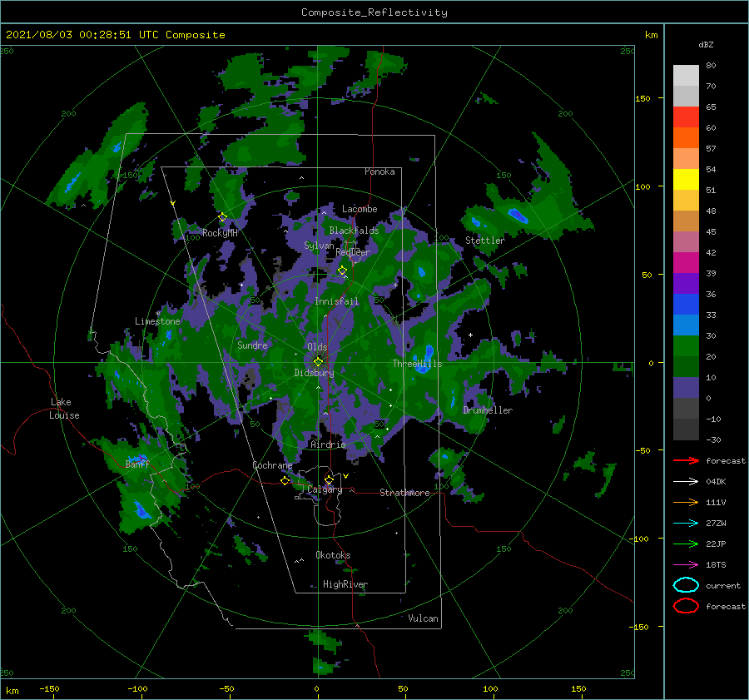749x700 pixels.
Task: Click the white 04DK arrow legend icon
Action: pos(686,481)
